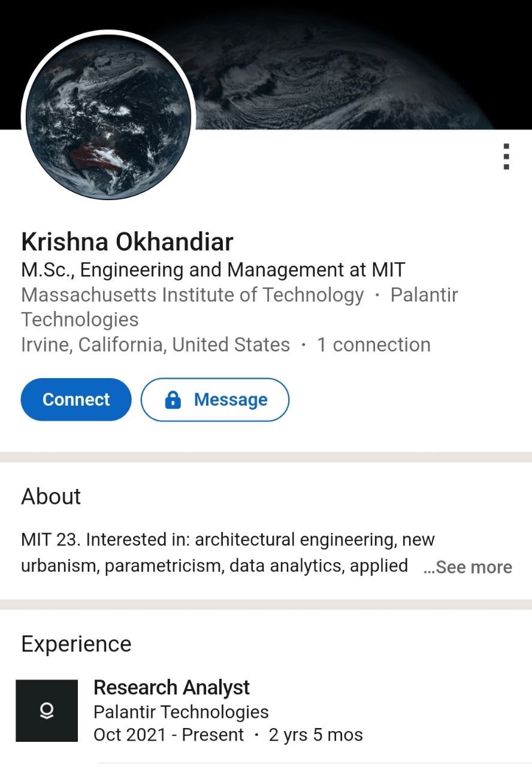This screenshot has width=532, height=767.
Task: Click the Irvine, California location text
Action: 155,345
